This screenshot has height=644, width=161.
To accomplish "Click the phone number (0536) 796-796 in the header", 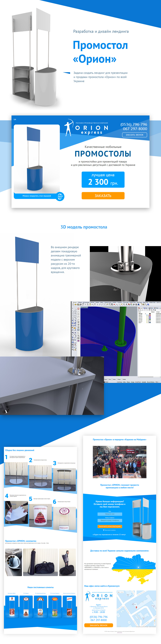I will click(134, 125).
